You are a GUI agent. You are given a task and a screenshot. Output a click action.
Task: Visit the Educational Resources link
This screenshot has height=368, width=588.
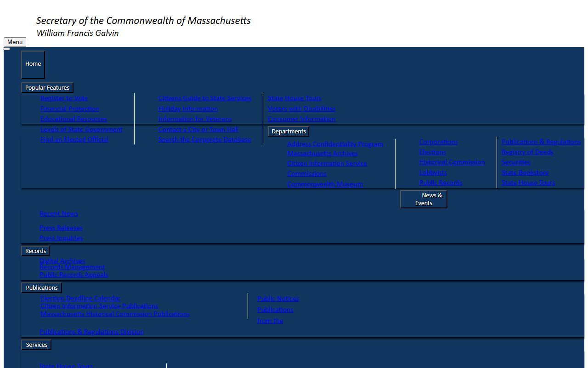point(73,119)
